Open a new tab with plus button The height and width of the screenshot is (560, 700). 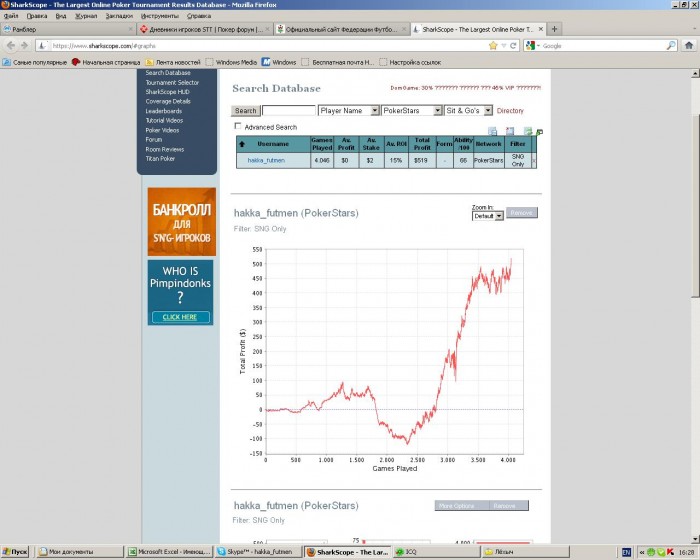pyautogui.click(x=554, y=29)
